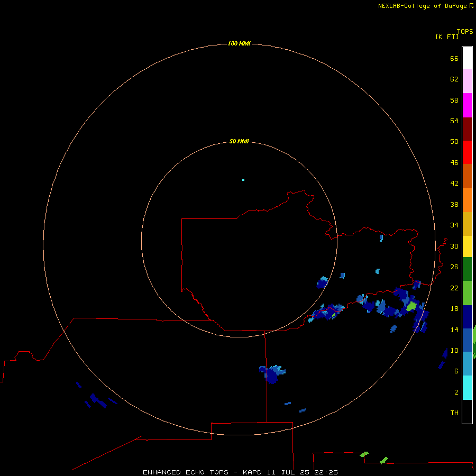
Task: Click the 50 legend value
Action: tap(454, 142)
